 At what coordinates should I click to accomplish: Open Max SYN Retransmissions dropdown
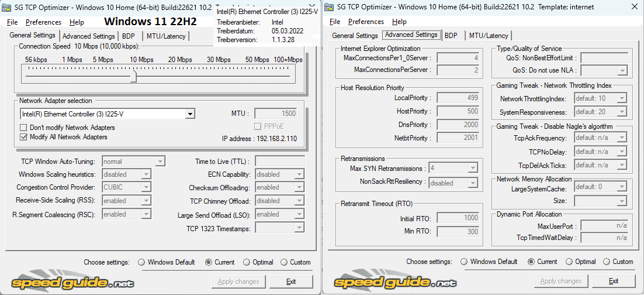(x=473, y=168)
